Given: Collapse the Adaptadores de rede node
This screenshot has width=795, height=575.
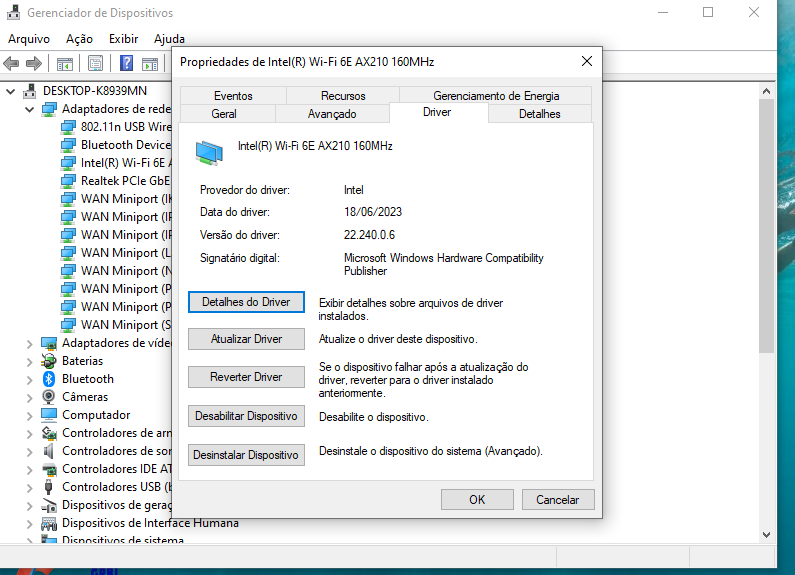Looking at the screenshot, I should 29,110.
